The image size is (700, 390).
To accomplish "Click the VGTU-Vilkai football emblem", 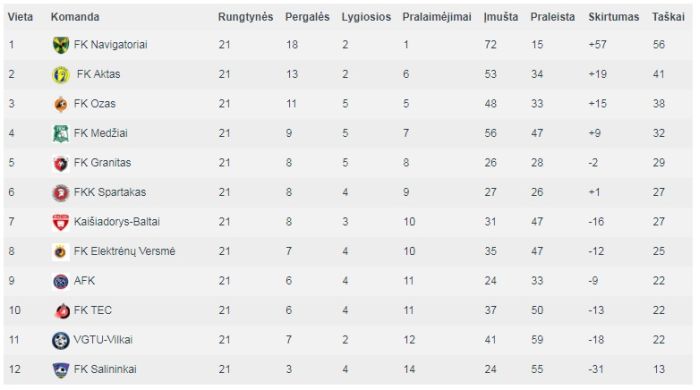I will point(61,340).
